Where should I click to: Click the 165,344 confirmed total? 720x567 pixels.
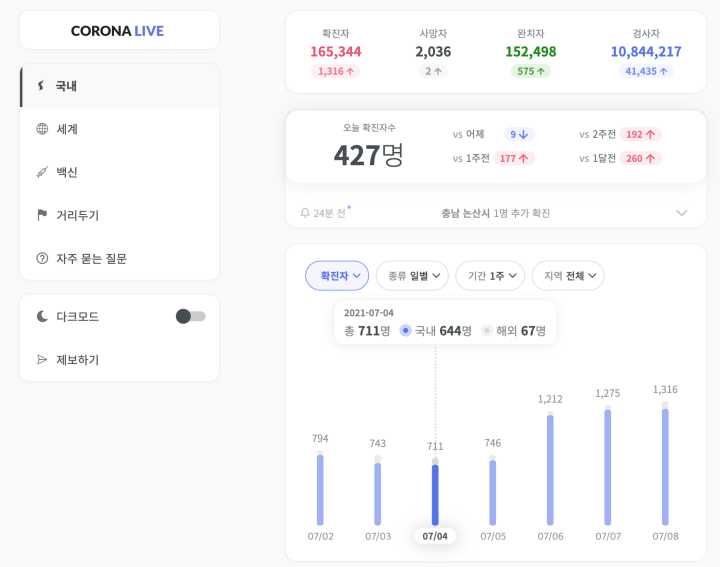336,51
